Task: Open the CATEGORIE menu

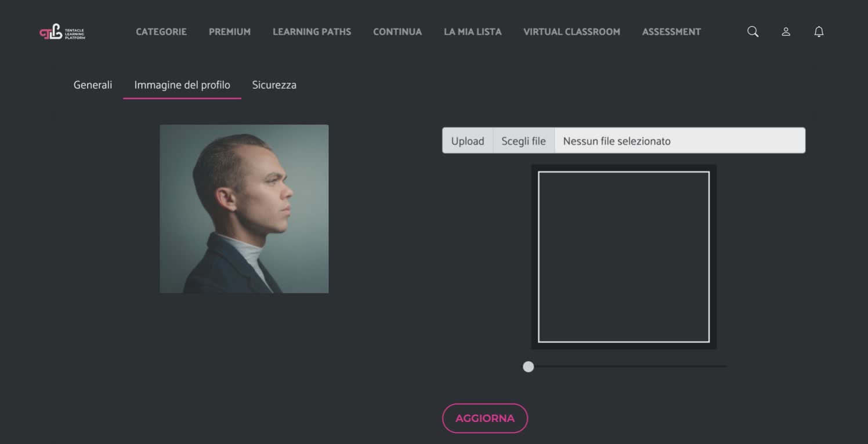Action: point(161,32)
